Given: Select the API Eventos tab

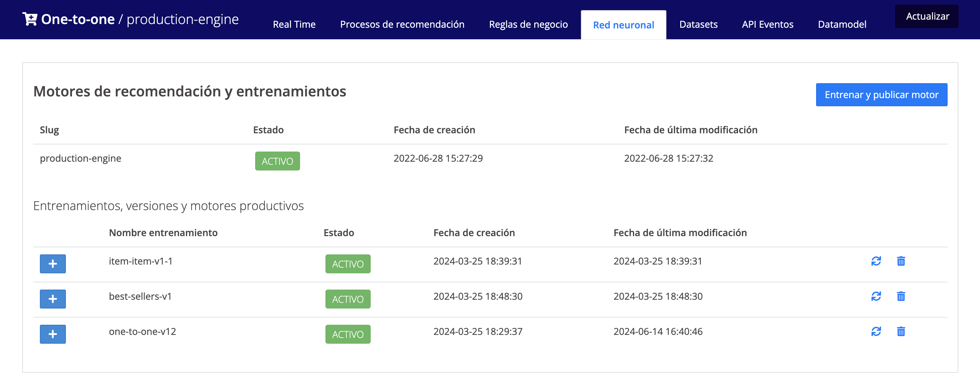Looking at the screenshot, I should (767, 24).
